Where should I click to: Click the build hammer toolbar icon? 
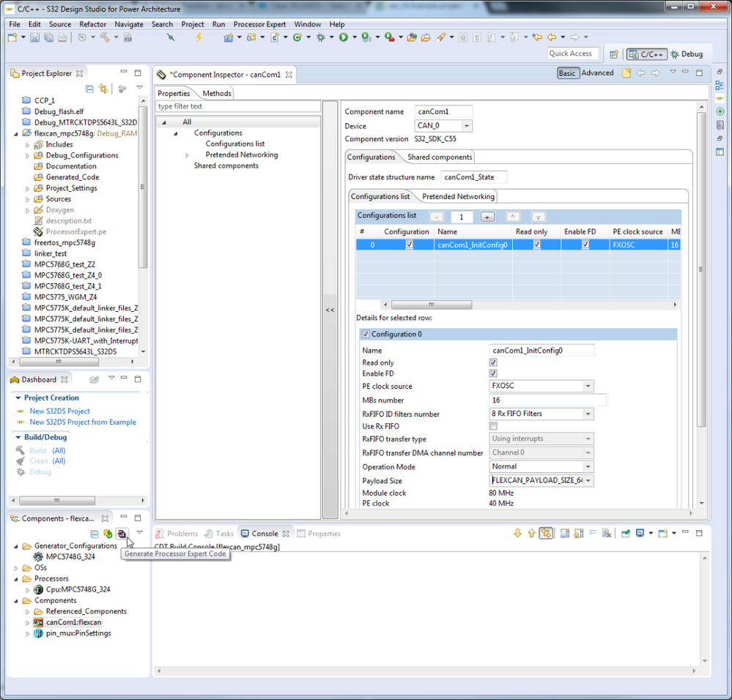(x=106, y=37)
